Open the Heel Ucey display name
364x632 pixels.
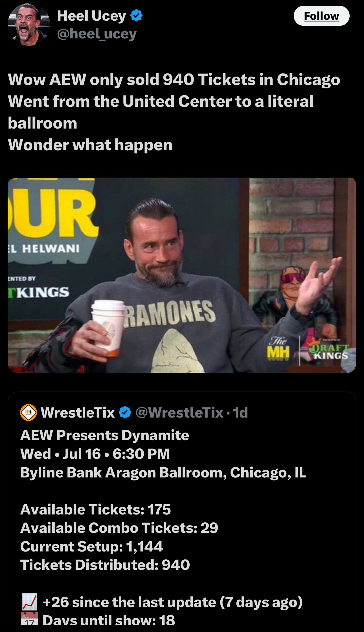click(91, 16)
